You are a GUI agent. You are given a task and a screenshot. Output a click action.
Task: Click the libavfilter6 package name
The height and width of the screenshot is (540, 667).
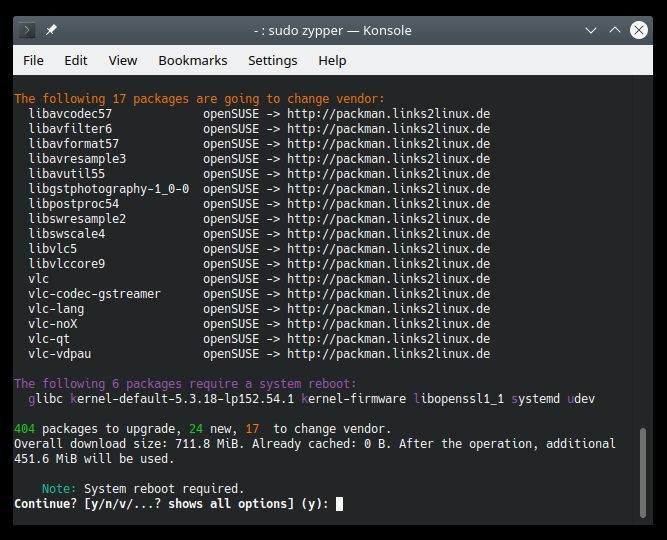click(70, 129)
